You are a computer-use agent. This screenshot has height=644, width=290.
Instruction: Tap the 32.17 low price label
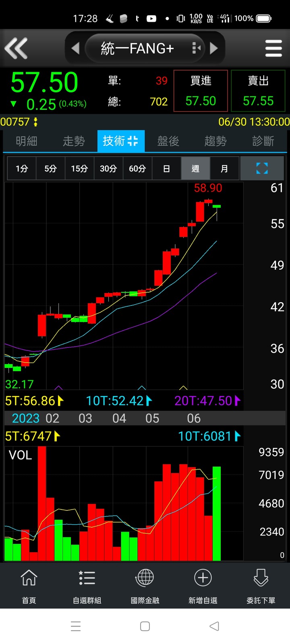pos(19,384)
